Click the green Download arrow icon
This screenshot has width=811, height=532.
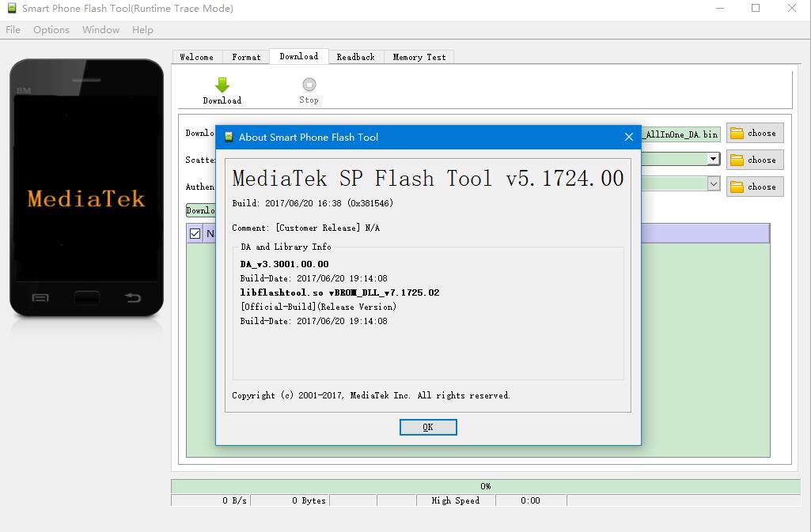(222, 85)
